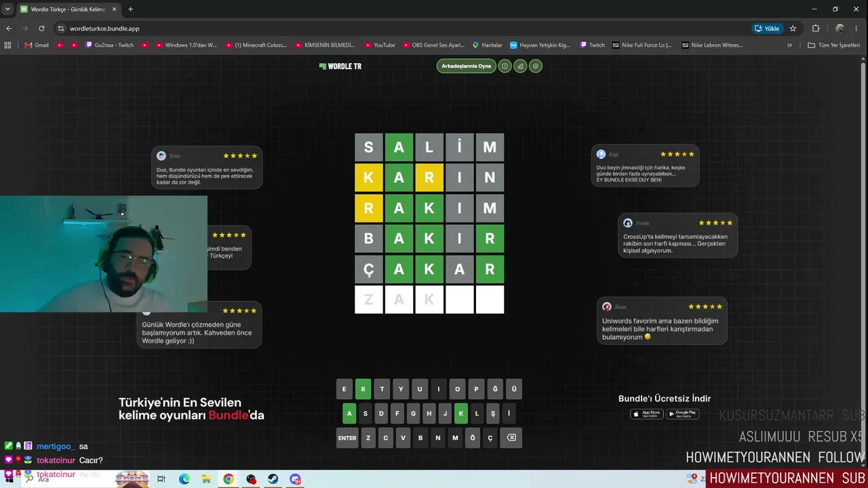Screen dimensions: 868x488
Task: Open the Chrome profile avatar
Action: (840, 28)
